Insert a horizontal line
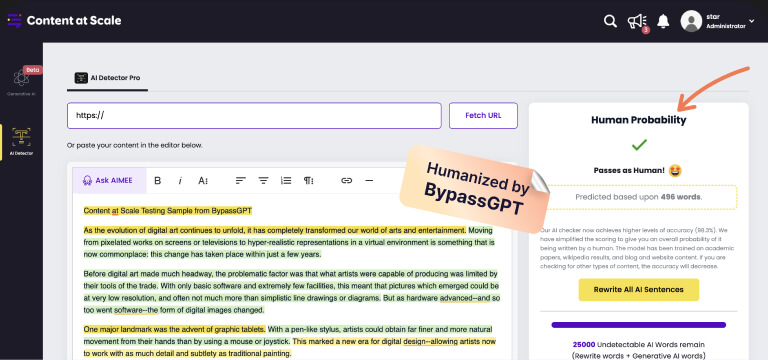Image resolution: width=768 pixels, height=360 pixels. click(369, 181)
